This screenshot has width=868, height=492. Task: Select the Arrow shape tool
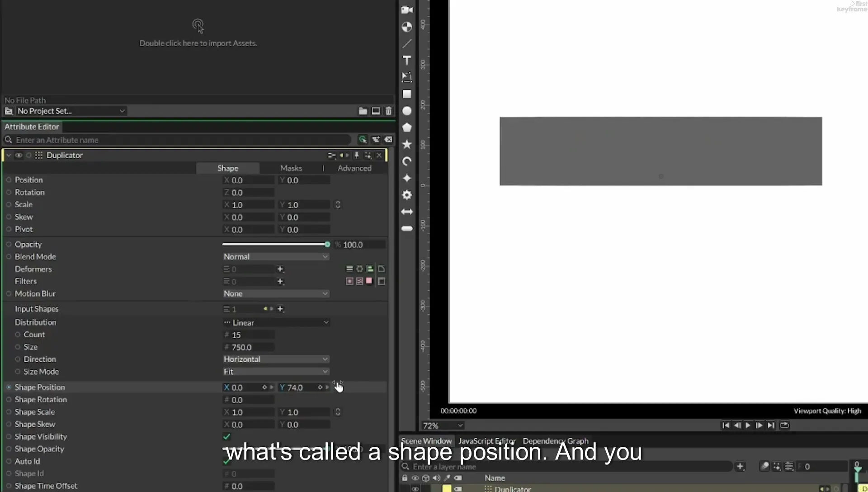(407, 212)
